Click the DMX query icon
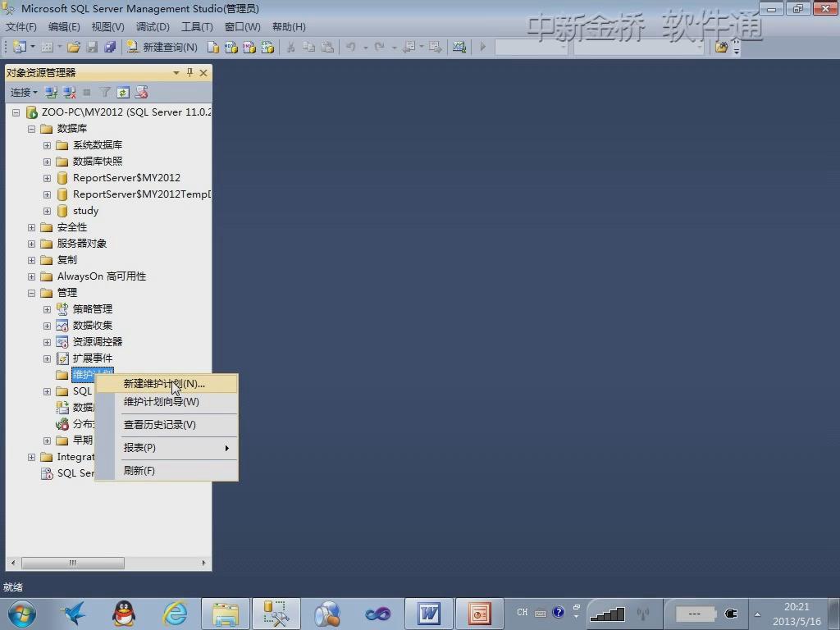Viewport: 840px width, 630px height. point(249,47)
